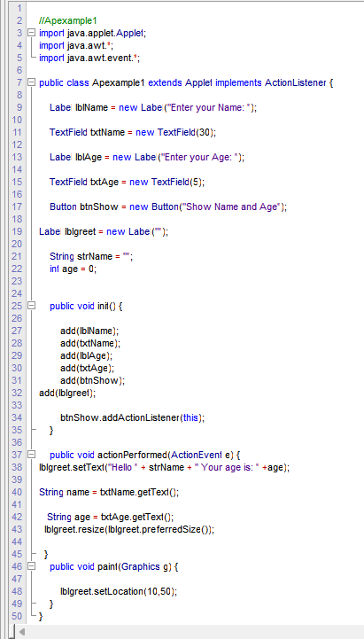
Task: Click the java.applet.Applet import statement
Action: click(x=92, y=34)
